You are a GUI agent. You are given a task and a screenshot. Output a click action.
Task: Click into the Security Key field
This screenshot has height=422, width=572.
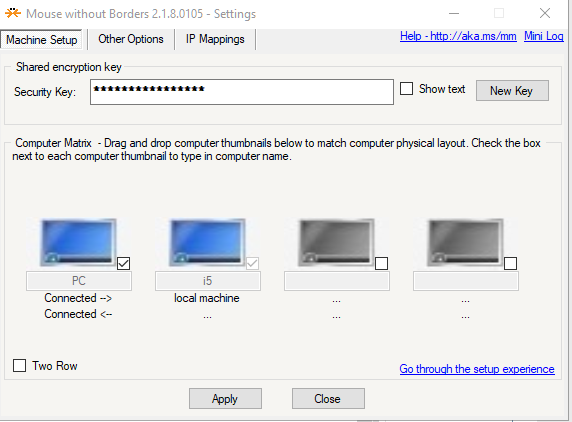point(242,92)
